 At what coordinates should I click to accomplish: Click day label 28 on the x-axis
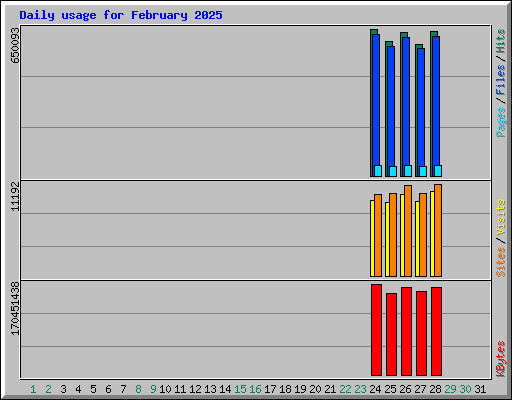(435, 389)
